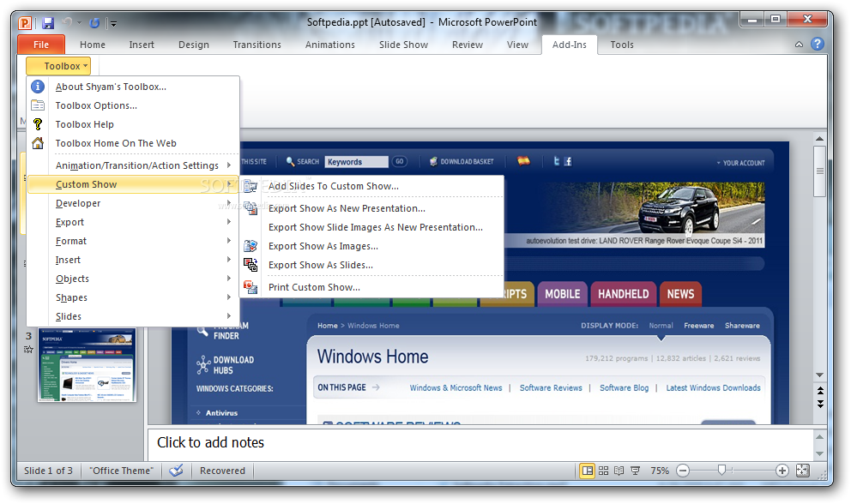851x504 pixels.
Task: Start Slide Show from status bar icon
Action: tap(635, 471)
